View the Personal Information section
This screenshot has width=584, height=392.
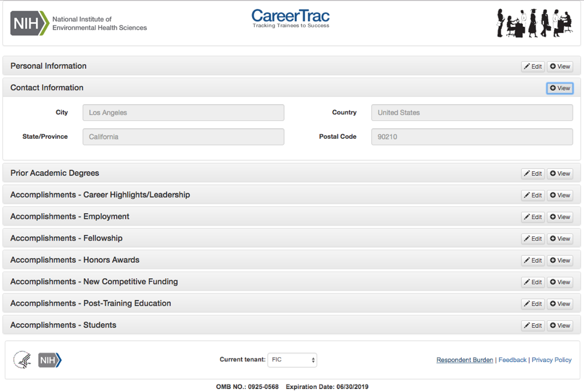[x=560, y=66]
